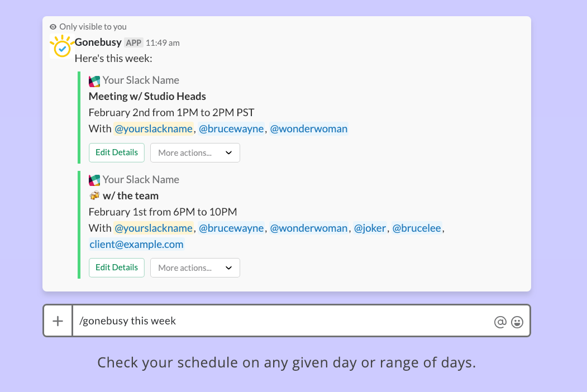This screenshot has width=587, height=392.
Task: Open the attachments plus icon in message box
Action: 58,321
